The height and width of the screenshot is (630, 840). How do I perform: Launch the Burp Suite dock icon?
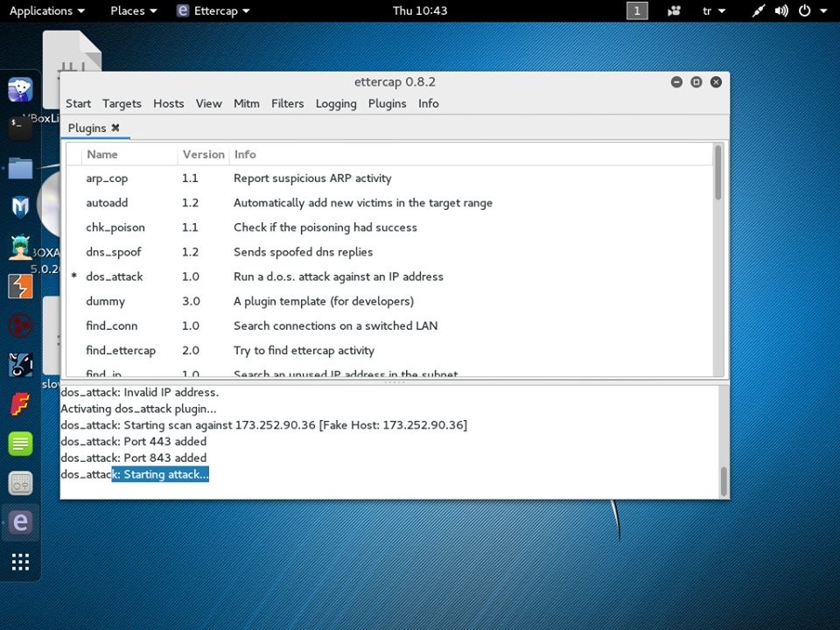[20, 286]
